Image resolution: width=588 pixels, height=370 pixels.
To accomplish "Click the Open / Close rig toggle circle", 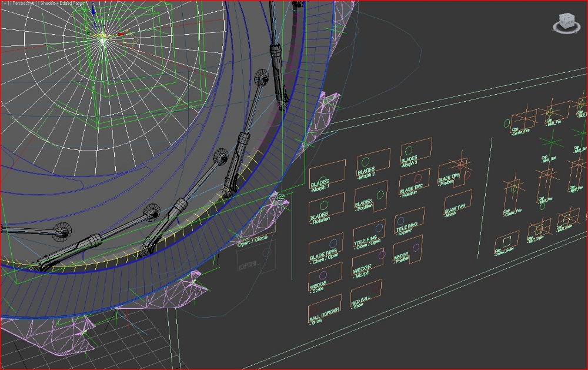I will 267,252.
